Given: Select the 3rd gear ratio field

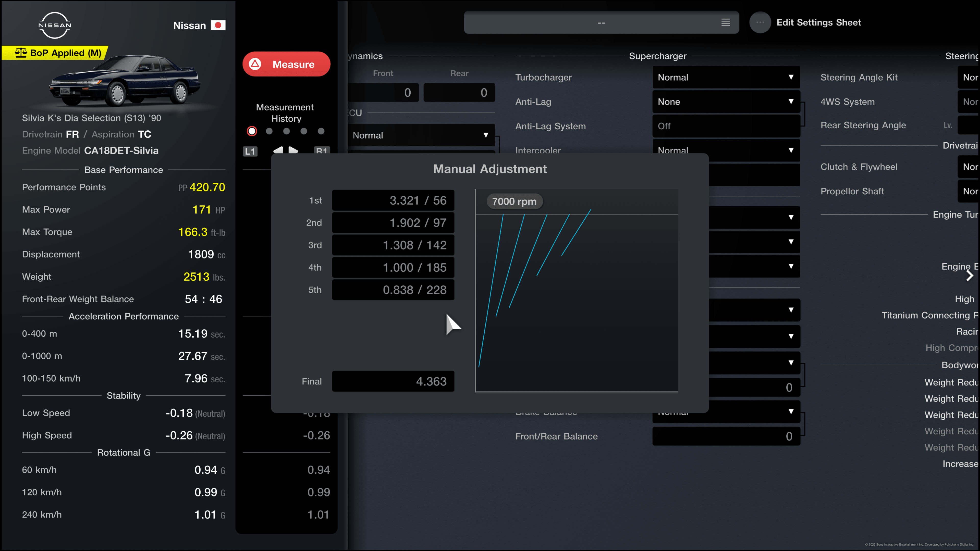Looking at the screenshot, I should click(393, 245).
